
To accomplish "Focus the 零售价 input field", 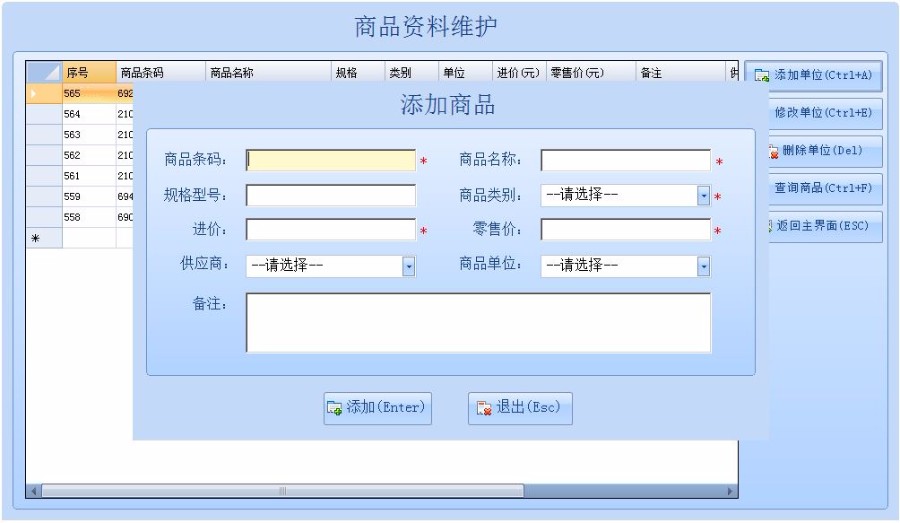I will click(x=626, y=230).
